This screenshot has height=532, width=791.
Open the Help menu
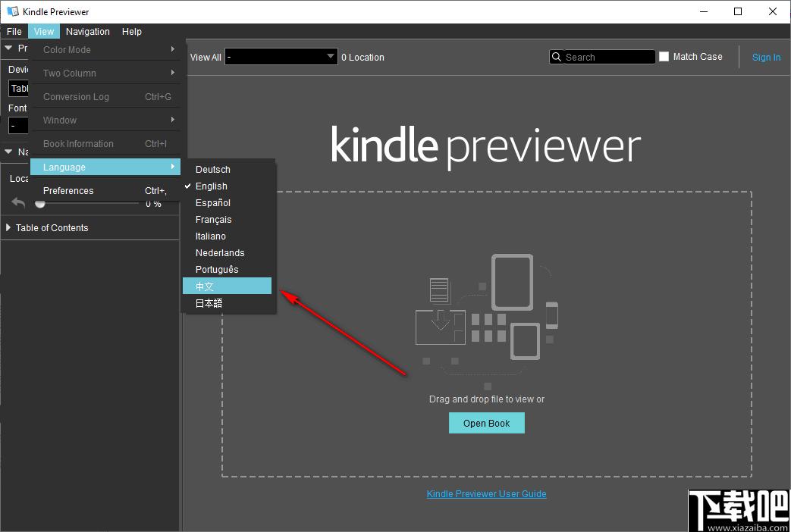132,31
